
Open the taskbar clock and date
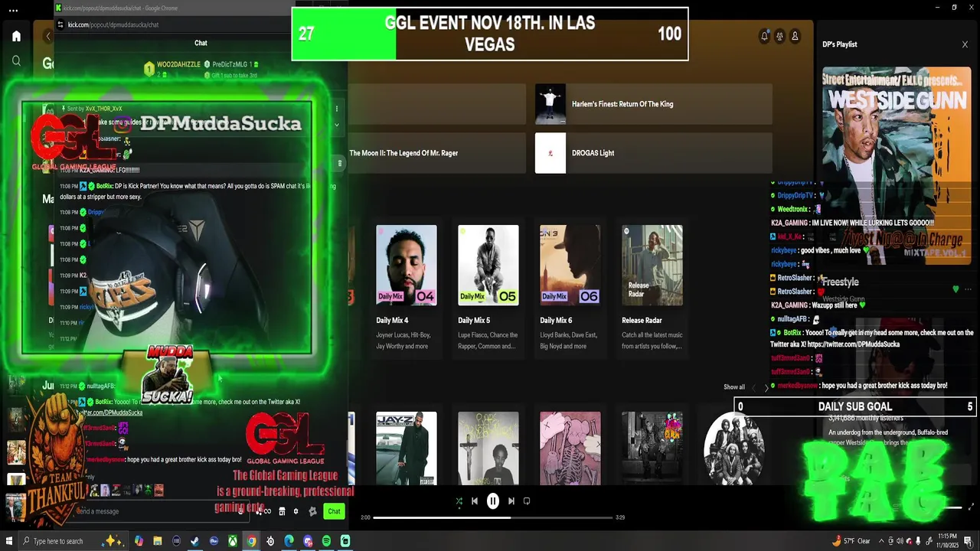pos(948,541)
